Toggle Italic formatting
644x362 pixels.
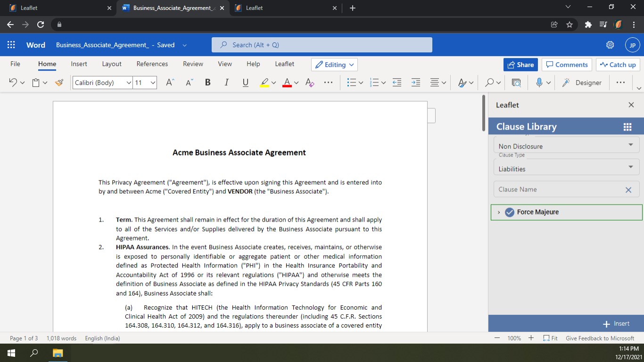click(226, 82)
